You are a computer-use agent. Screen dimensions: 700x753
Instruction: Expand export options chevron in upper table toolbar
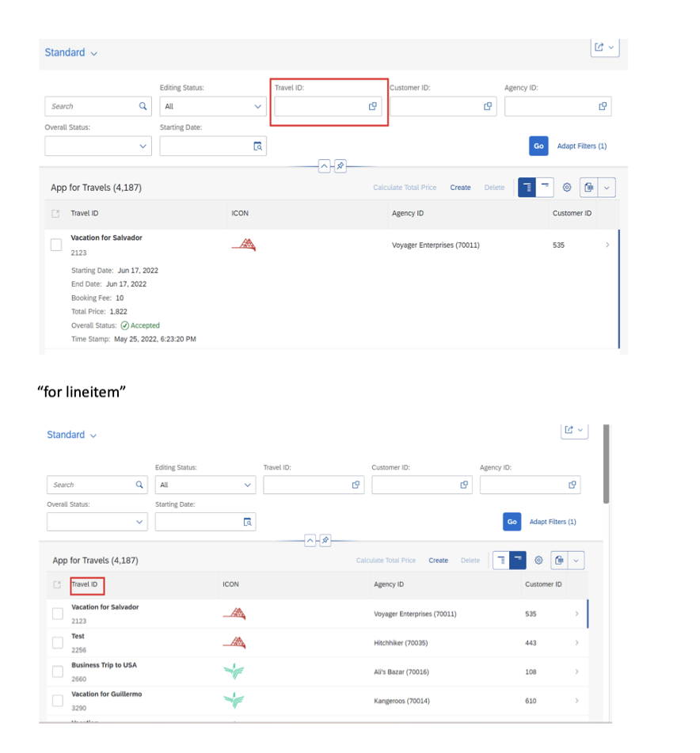click(x=607, y=188)
